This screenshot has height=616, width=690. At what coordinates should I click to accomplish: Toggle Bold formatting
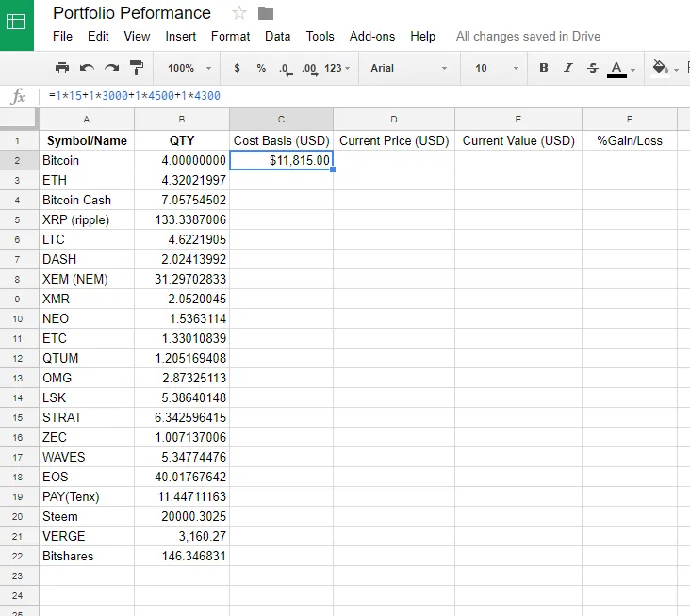pos(544,68)
